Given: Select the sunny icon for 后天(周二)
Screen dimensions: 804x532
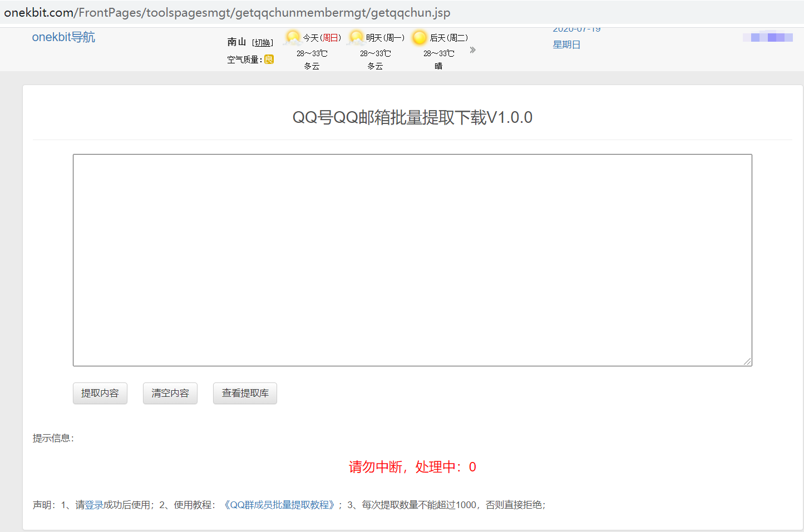Looking at the screenshot, I should [419, 37].
